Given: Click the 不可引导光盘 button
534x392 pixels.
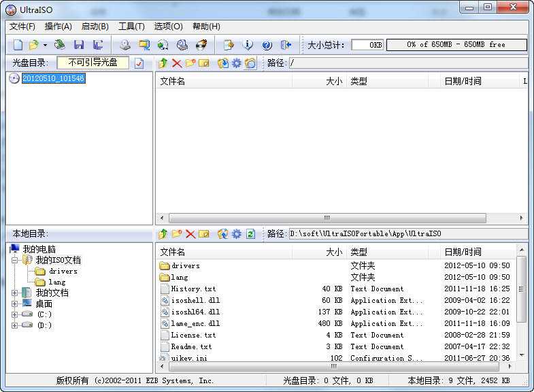Looking at the screenshot, I should 93,63.
